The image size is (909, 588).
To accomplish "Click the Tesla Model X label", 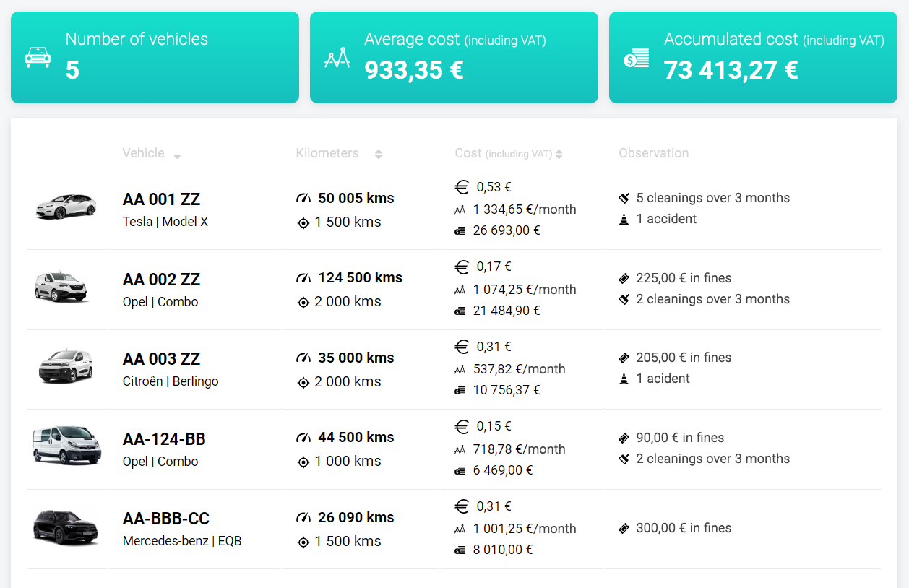I will [x=164, y=222].
